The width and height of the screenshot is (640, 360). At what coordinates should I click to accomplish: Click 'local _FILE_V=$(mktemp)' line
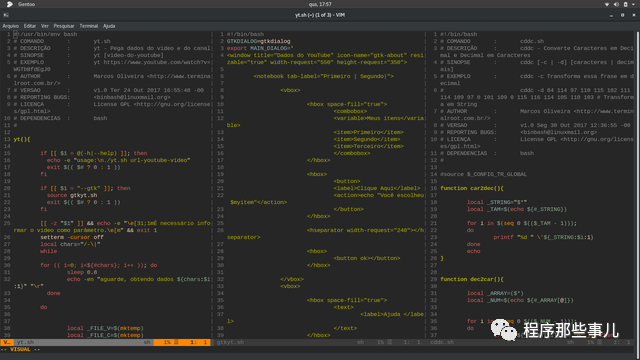105,328
